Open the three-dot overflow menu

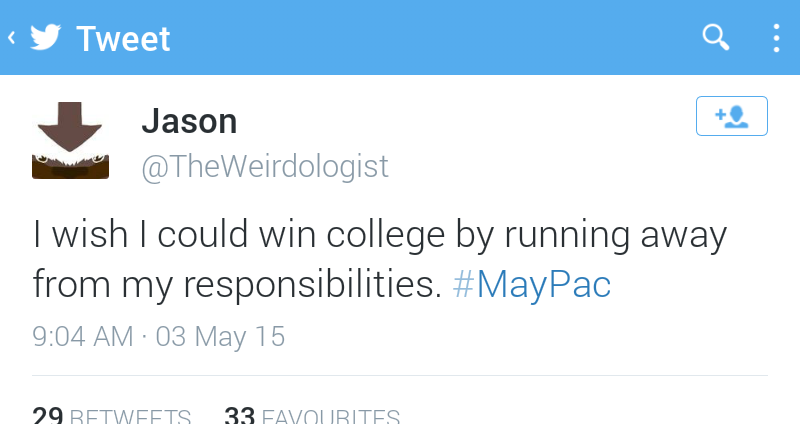pyautogui.click(x=776, y=38)
